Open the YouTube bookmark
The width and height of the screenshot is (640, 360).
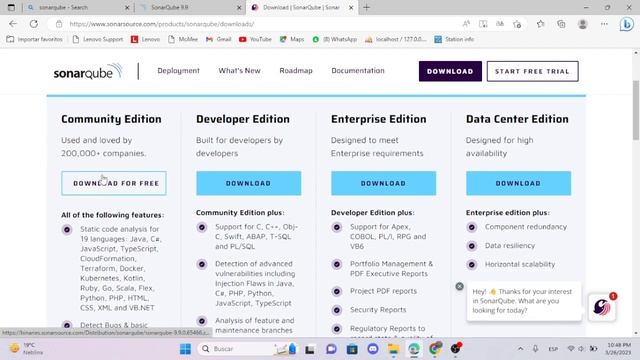[x=256, y=39]
